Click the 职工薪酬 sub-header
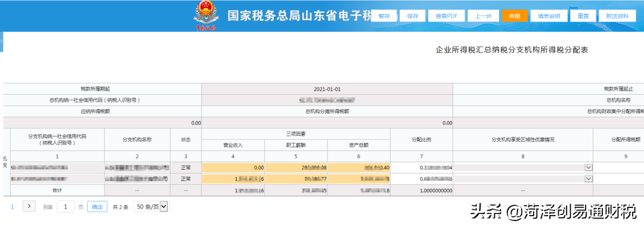The image size is (644, 227). click(x=296, y=145)
